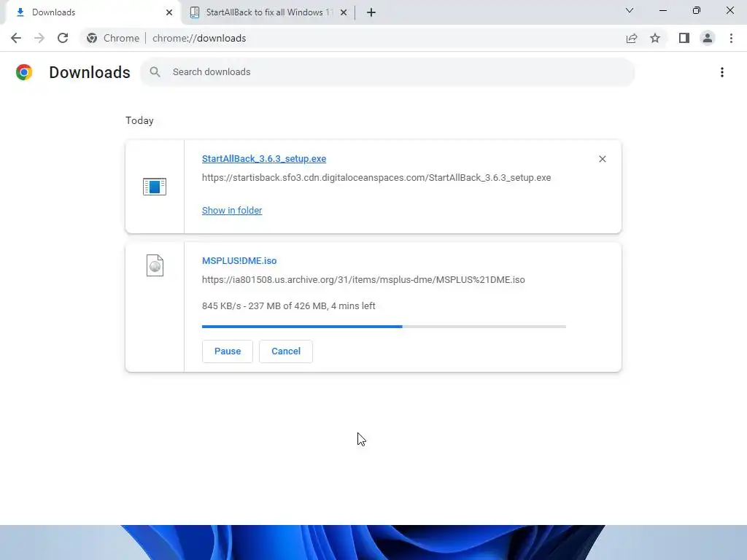Image resolution: width=747 pixels, height=560 pixels.
Task: Click the StartAllBack download source URL text
Action: click(x=376, y=178)
